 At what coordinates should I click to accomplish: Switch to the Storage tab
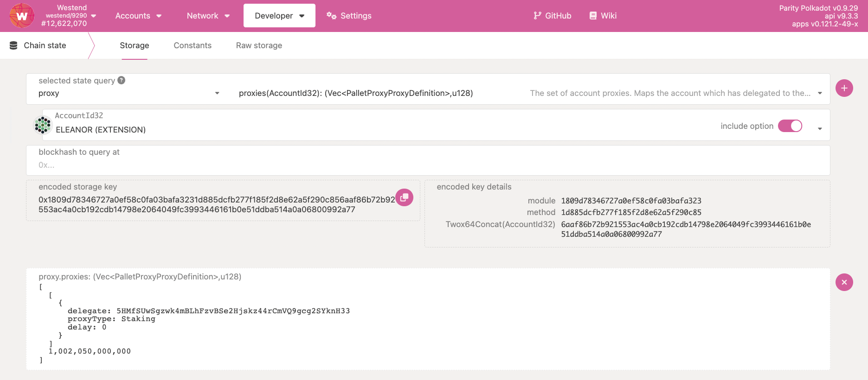pos(135,45)
